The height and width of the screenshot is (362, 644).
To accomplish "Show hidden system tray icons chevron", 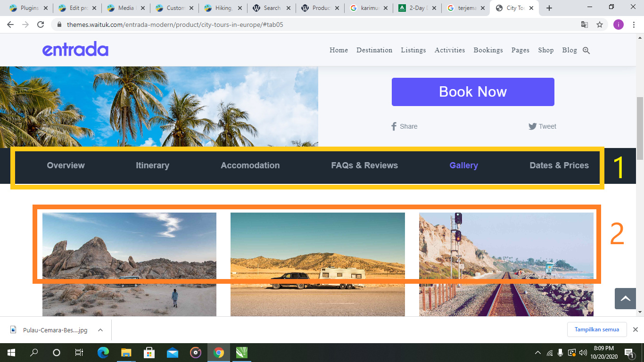I will coord(538,353).
